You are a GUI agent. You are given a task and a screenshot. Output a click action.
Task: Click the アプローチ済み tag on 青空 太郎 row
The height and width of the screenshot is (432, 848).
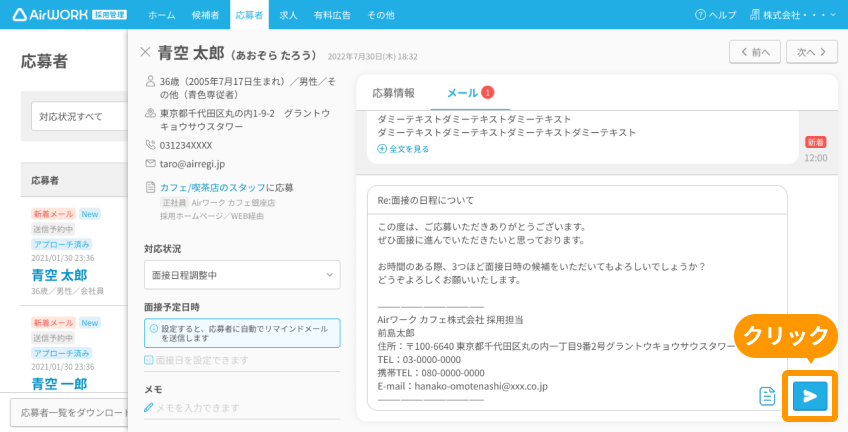click(61, 244)
